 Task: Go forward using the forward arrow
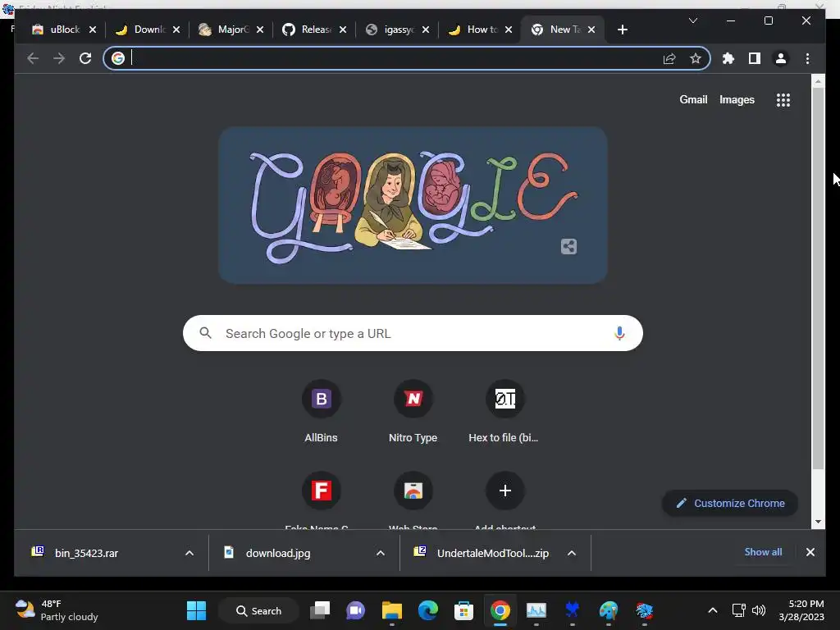(59, 58)
